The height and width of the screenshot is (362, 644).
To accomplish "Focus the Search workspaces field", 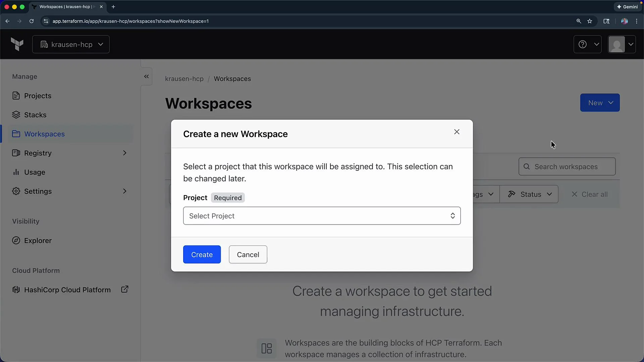I will tap(567, 167).
